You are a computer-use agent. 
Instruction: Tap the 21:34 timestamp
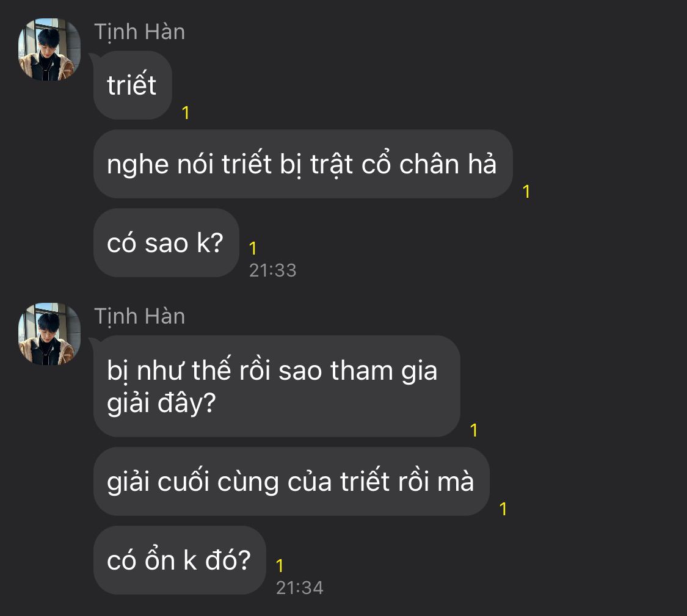coord(299,588)
